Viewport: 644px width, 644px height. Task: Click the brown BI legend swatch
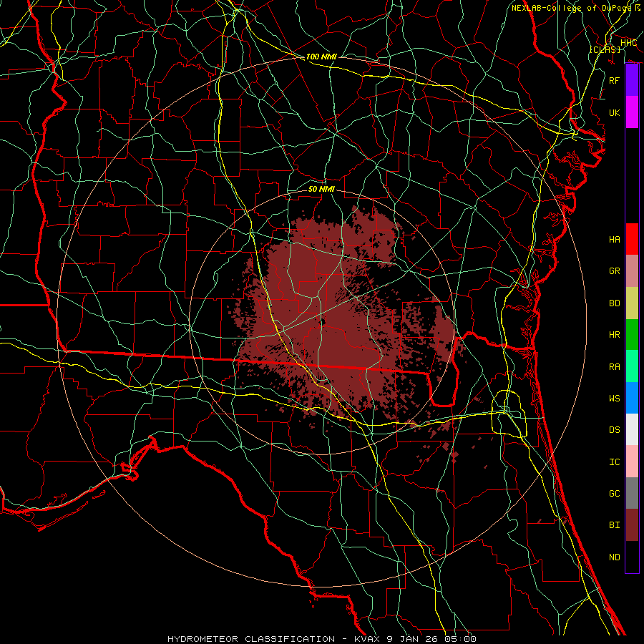(x=632, y=525)
